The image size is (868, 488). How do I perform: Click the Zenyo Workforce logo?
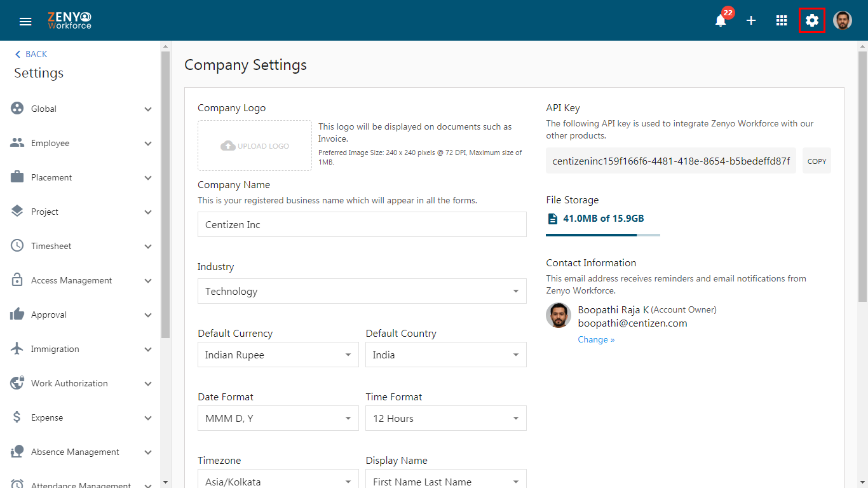(x=69, y=20)
